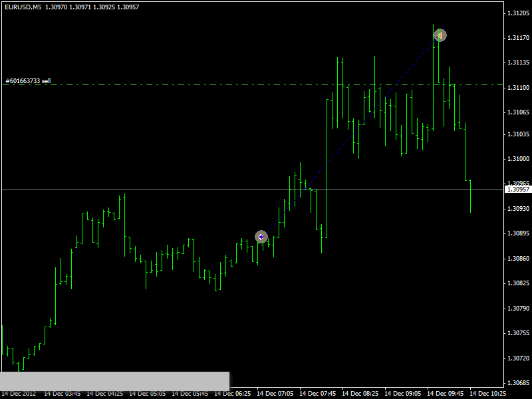Click the 14 Dec 2012 time label
The width and height of the screenshot is (532, 399).
point(19,394)
